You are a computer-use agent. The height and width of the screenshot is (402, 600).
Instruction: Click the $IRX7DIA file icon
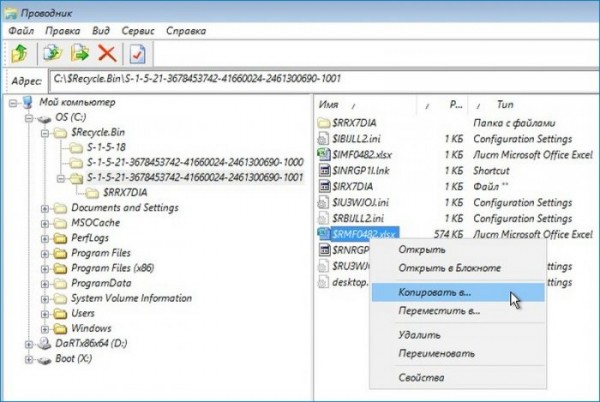tap(324, 186)
